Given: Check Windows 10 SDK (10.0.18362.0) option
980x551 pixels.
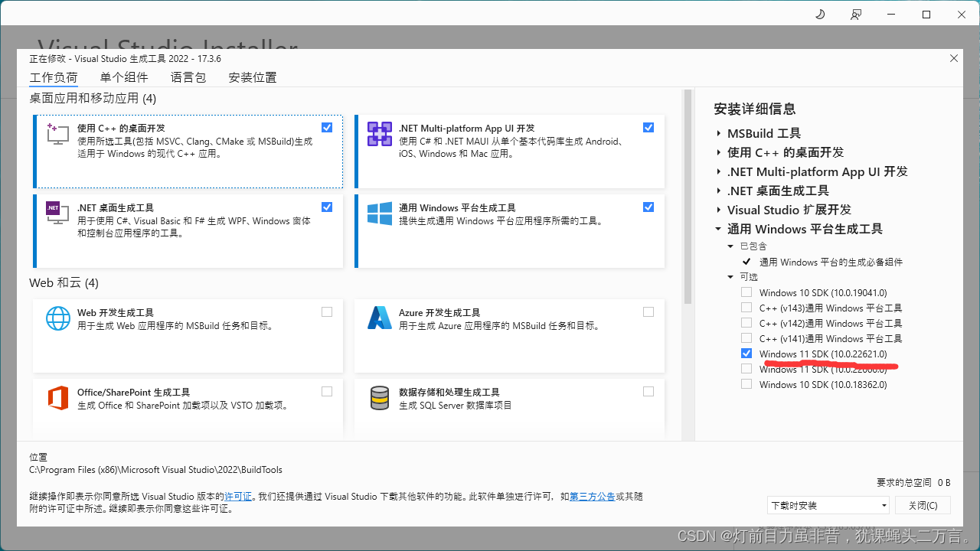Looking at the screenshot, I should pyautogui.click(x=746, y=384).
